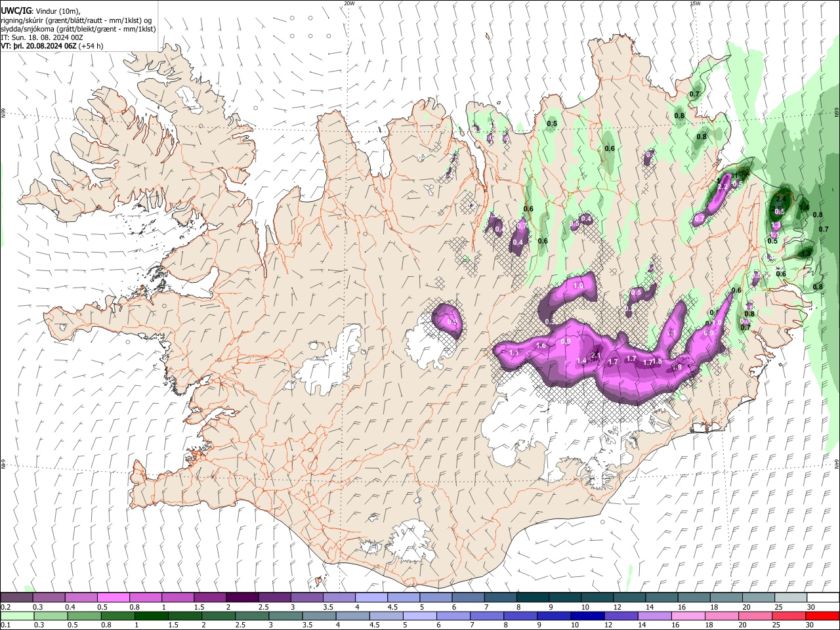This screenshot has height=630, width=840.
Task: Click the '2.2' value in the northeast snow band
Action: tap(723, 187)
